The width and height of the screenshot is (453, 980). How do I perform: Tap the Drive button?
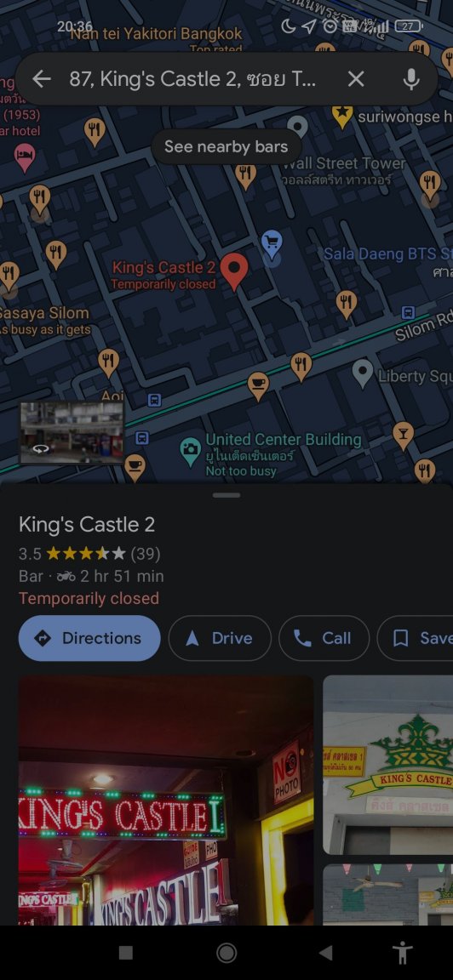220,638
